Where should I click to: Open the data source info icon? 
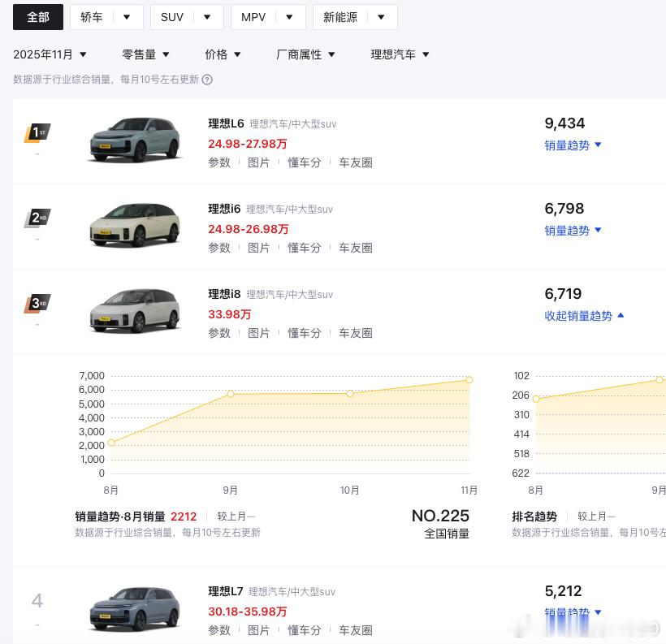click(x=207, y=80)
